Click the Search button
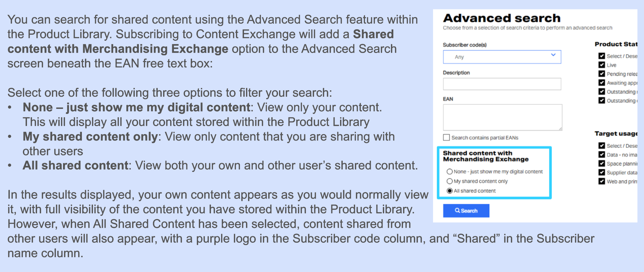This screenshot has height=272, width=644. (x=466, y=211)
